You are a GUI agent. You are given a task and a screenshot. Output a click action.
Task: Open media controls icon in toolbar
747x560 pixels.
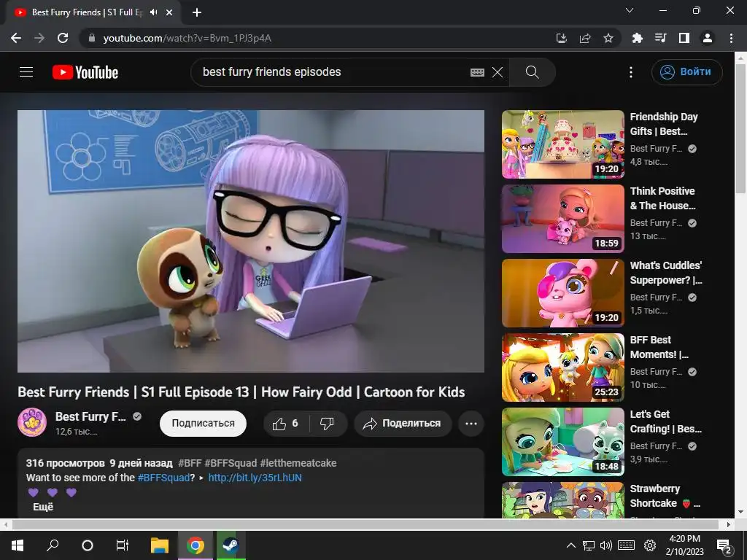coord(660,38)
